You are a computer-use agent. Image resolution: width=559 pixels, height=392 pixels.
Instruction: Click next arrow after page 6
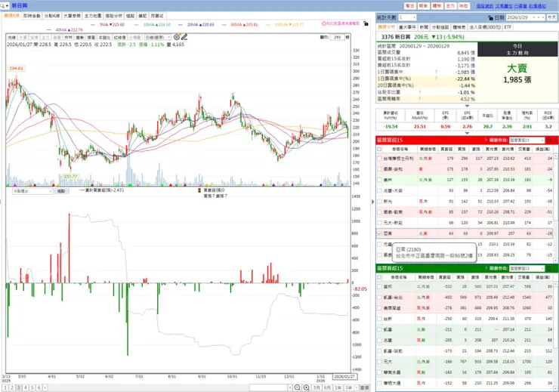[x=45, y=387]
